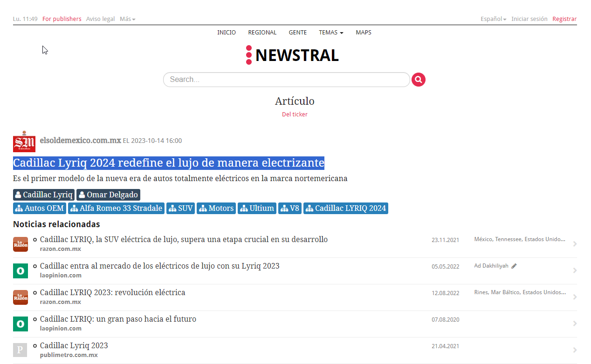This screenshot has height=364, width=591.
Task: Open La Razón logo beside 'supera una etapa crucial'
Action: pos(21,244)
